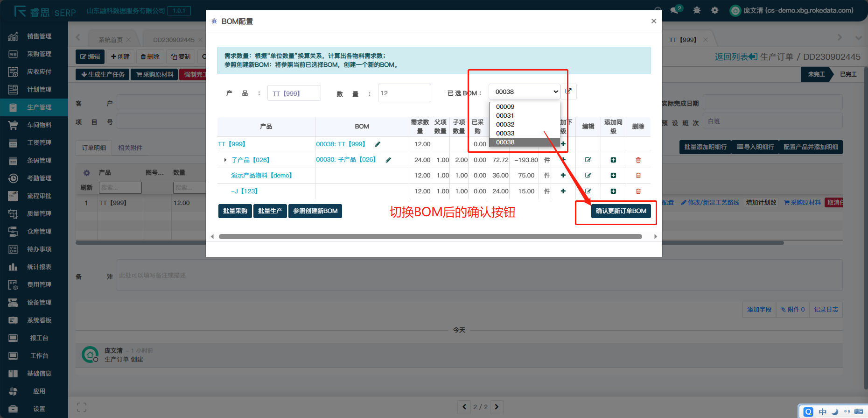Click the add-sibling icon in the 演示产品物料【demo】 row
This screenshot has width=868, height=418.
[x=613, y=176]
